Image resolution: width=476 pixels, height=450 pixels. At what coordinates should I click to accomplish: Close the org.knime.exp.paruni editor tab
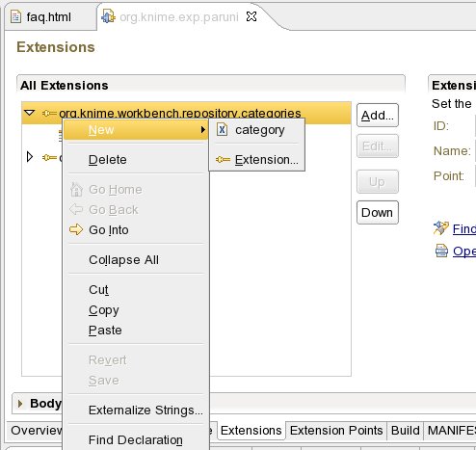[251, 16]
